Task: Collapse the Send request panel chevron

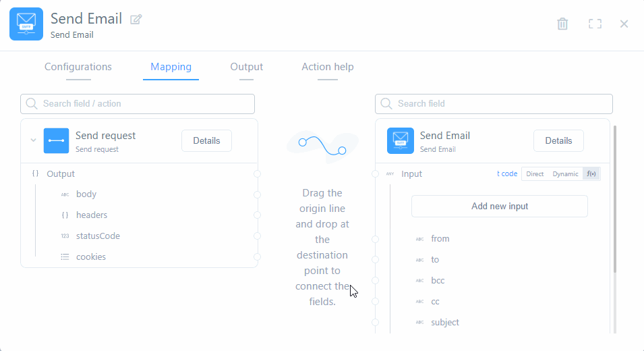Action: coord(33,141)
